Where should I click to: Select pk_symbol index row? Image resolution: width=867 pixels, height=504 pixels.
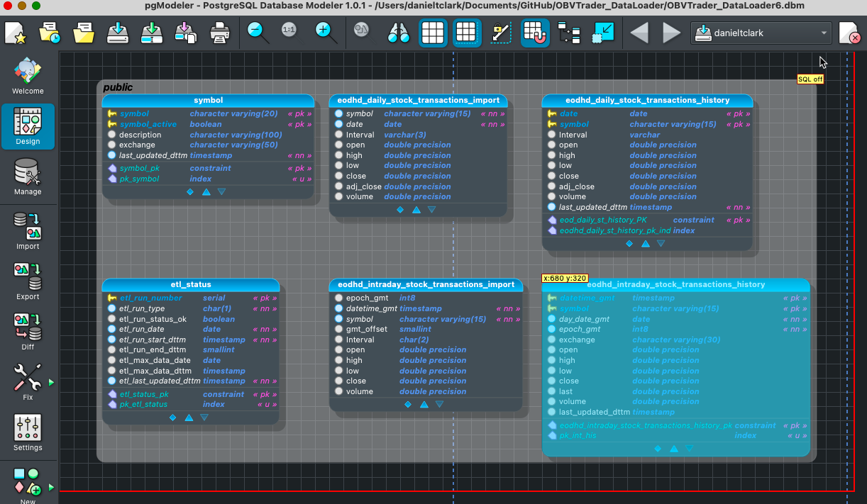[x=209, y=179]
